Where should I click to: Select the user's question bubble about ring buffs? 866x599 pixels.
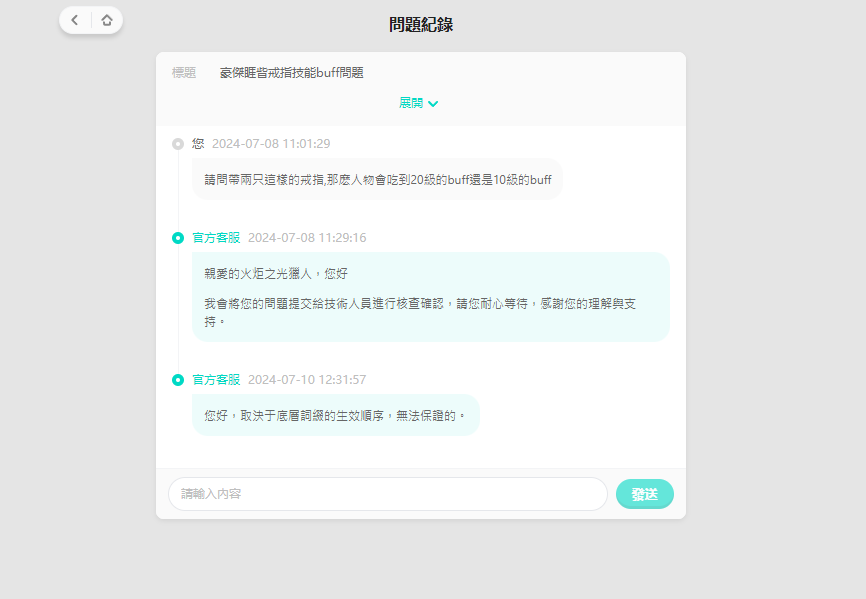click(379, 179)
